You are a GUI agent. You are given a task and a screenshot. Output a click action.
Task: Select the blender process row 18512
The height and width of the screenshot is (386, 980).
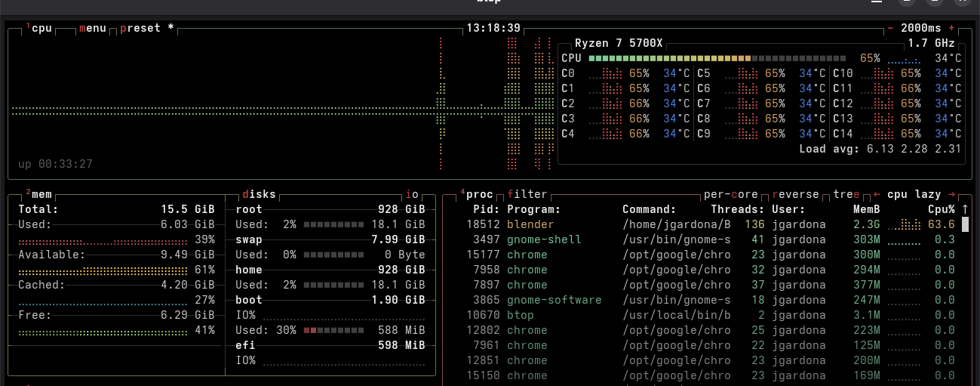coord(711,224)
